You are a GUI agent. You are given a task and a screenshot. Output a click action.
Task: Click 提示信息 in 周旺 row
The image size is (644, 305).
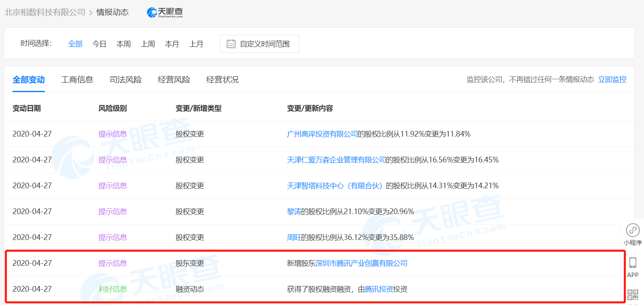113,237
